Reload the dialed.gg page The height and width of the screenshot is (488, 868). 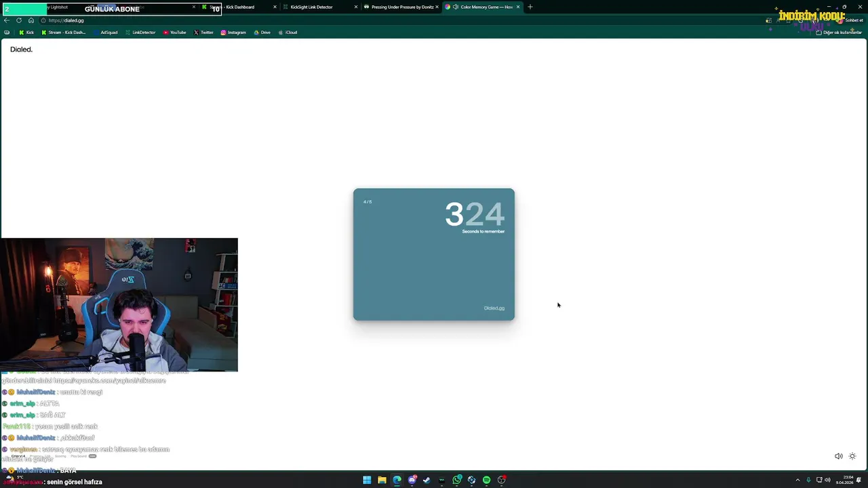(19, 20)
